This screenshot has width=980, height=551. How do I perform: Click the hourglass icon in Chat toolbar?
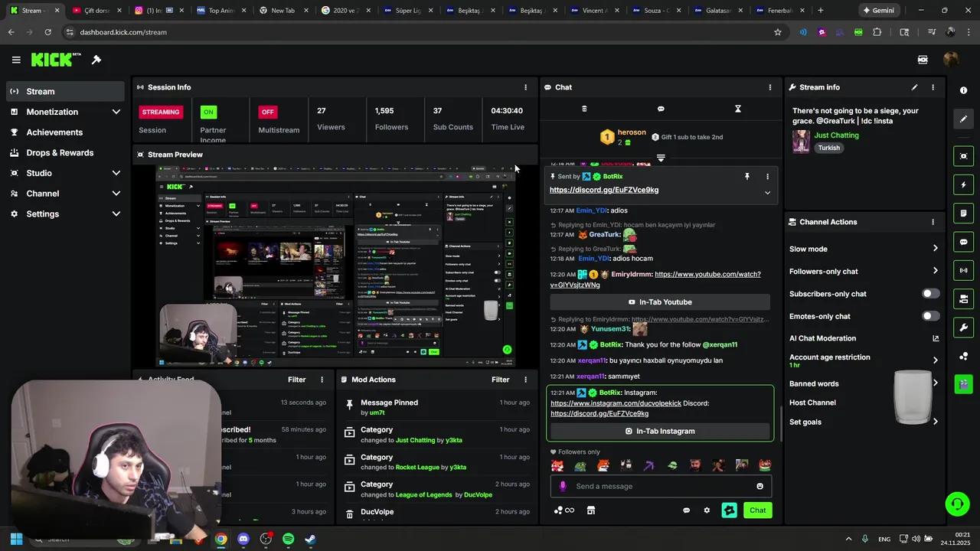tap(738, 109)
